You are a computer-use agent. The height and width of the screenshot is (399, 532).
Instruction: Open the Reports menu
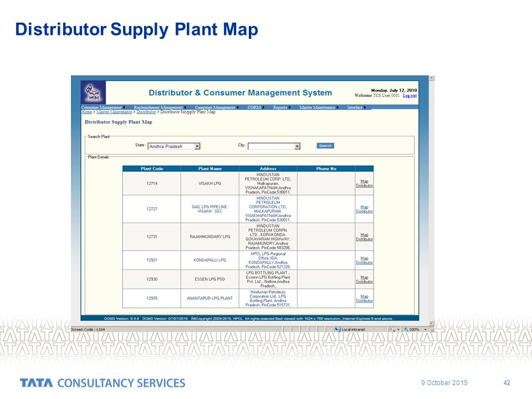282,108
